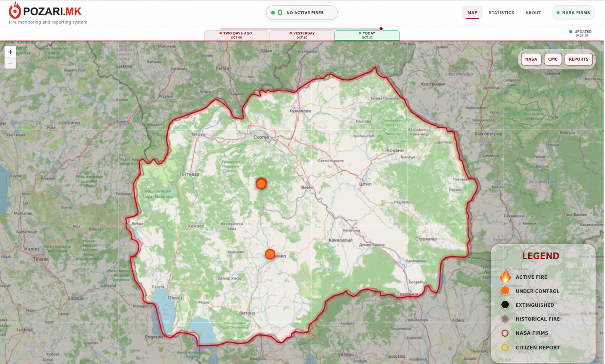The image size is (605, 364).
Task: Select the Yesterday Oct 10 tab
Action: click(x=302, y=35)
